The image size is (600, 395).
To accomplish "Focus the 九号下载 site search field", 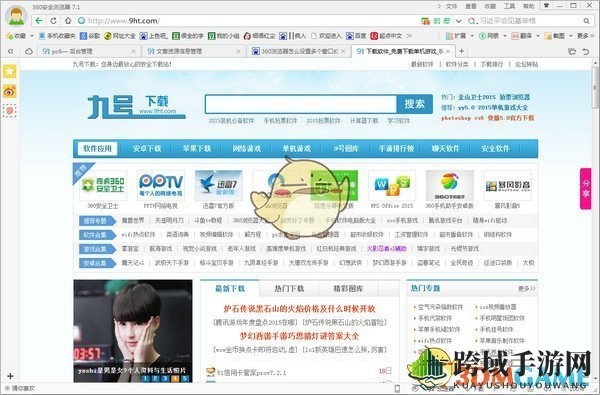I will point(301,104).
